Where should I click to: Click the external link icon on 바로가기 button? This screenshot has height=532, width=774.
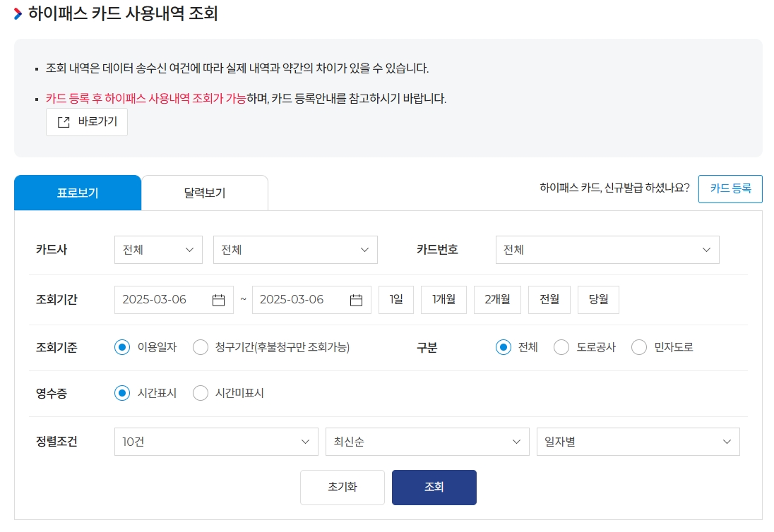click(65, 121)
